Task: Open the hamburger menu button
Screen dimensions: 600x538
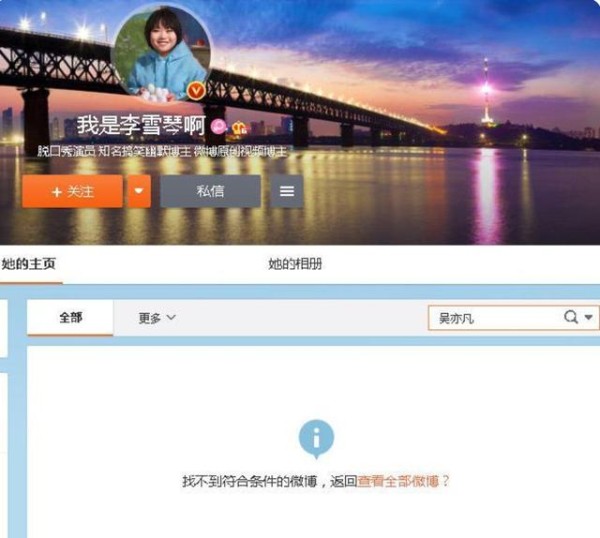Action: 287,191
